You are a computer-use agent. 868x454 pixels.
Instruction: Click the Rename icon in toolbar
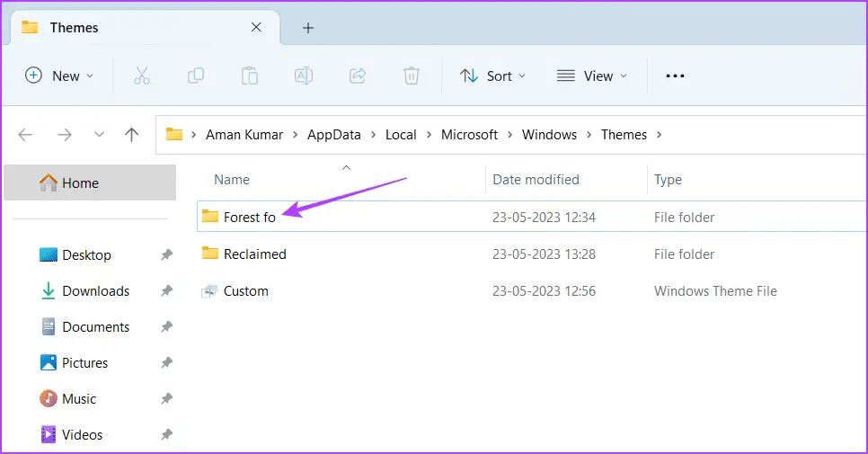[304, 76]
